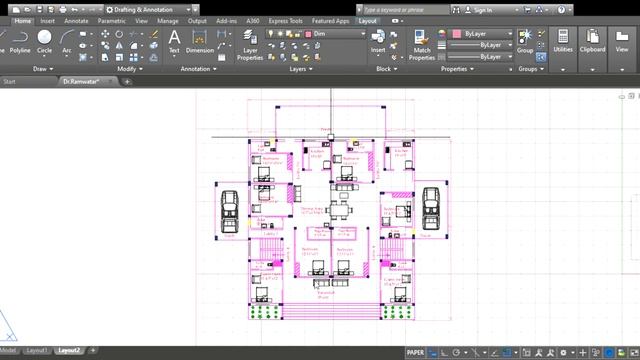The width and height of the screenshot is (640, 360).
Task: Activate Match Properties tool
Action: [x=422, y=45]
